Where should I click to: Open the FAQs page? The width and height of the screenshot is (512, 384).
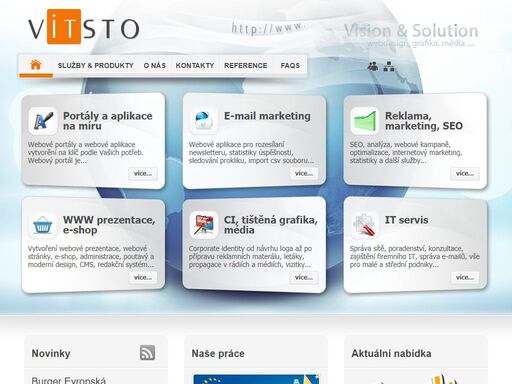(290, 66)
